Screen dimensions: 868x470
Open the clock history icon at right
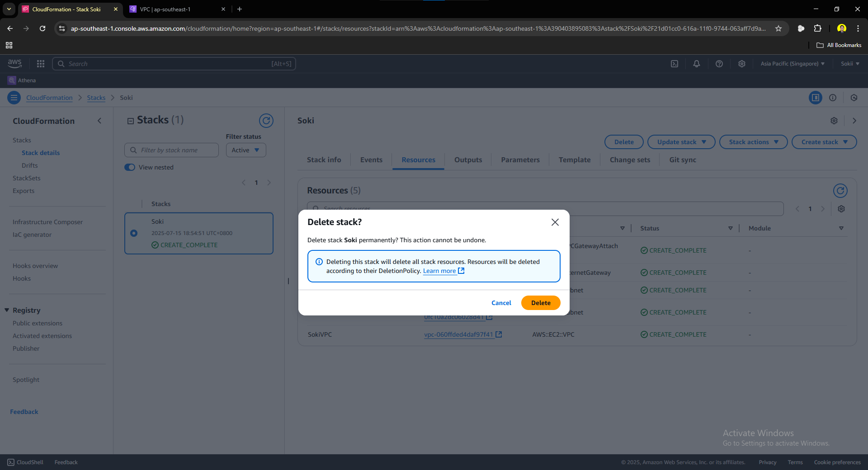tap(854, 98)
